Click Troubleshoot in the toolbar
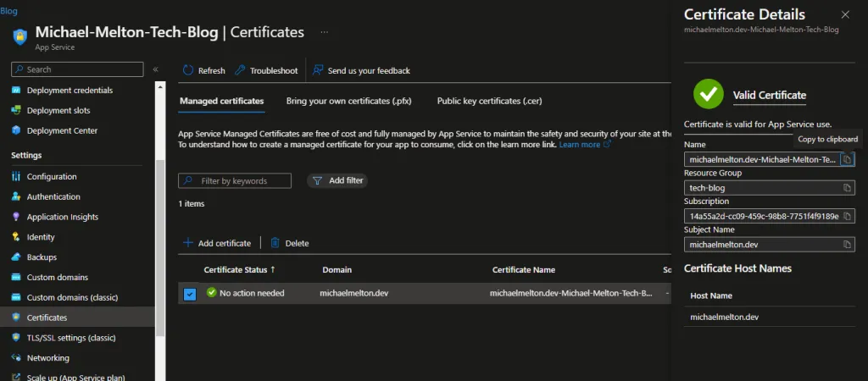The height and width of the screenshot is (381, 868). point(266,70)
